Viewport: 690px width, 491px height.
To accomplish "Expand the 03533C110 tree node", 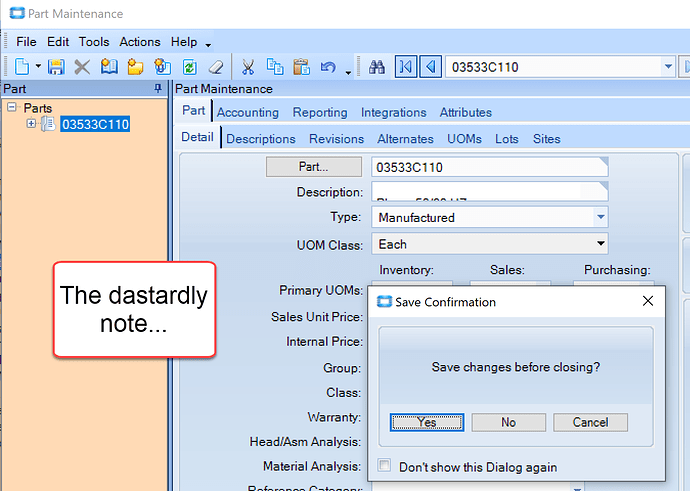I will [x=31, y=124].
